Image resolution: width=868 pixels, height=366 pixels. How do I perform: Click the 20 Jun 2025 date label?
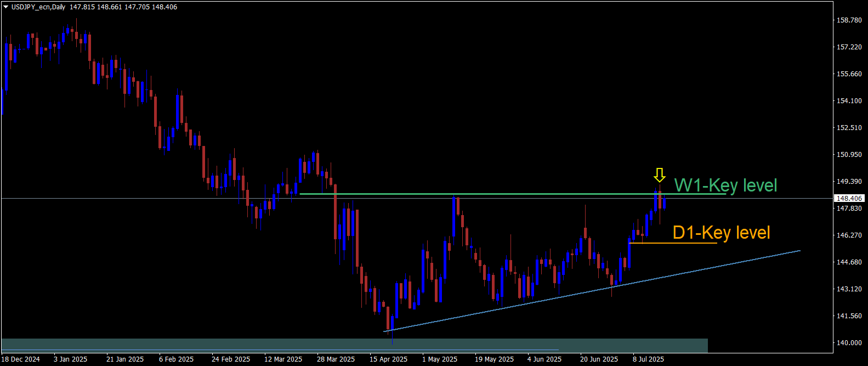[599, 359]
